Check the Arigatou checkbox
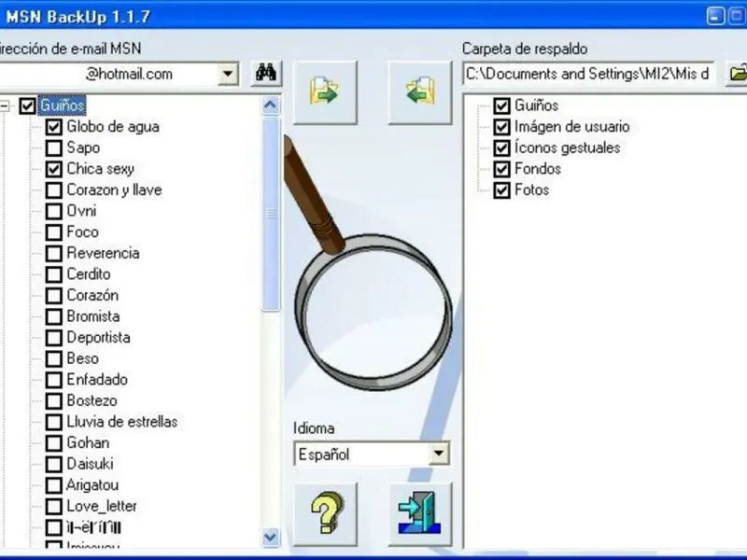 click(54, 485)
